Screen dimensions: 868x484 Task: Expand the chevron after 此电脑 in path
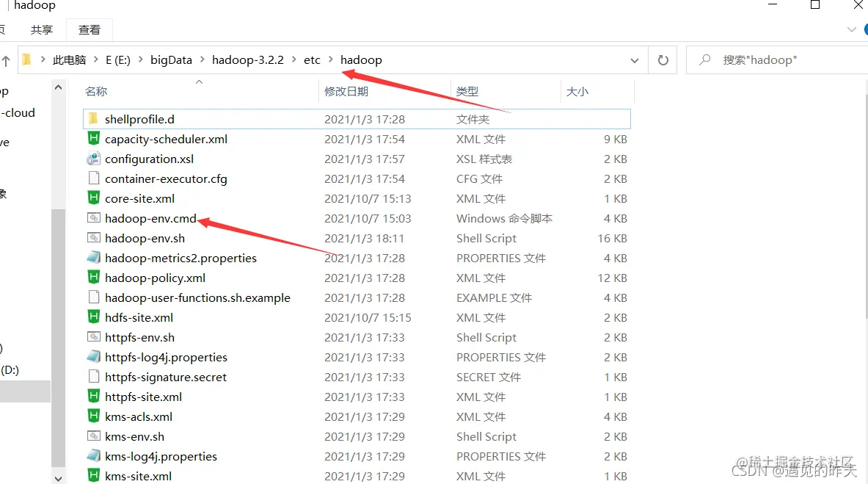click(x=96, y=59)
